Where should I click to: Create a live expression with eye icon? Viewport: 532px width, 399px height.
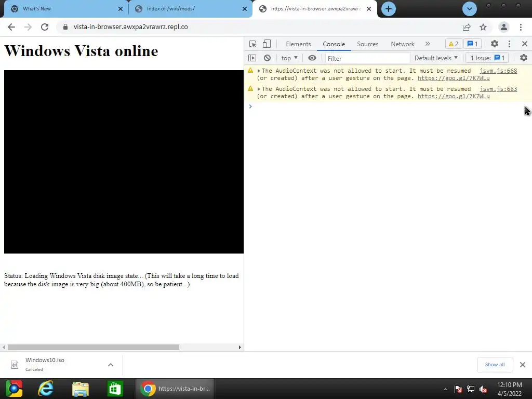312,58
